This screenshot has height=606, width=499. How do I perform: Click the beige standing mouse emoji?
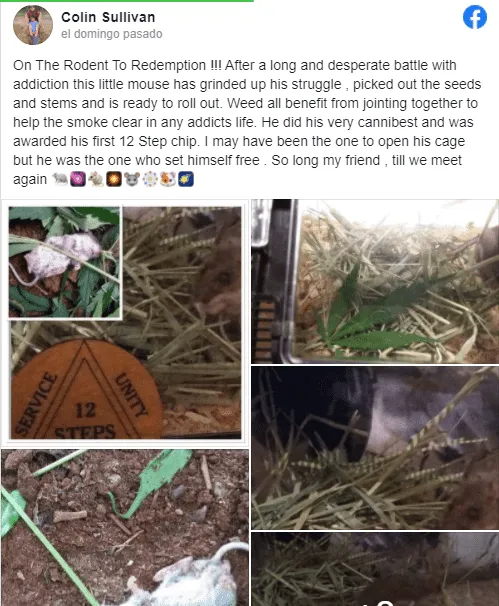[96, 179]
